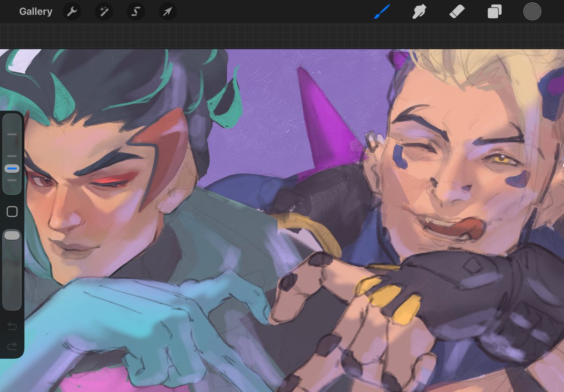The image size is (564, 392).
Task: Adjust brush opacity slider handle
Action: coord(12,235)
